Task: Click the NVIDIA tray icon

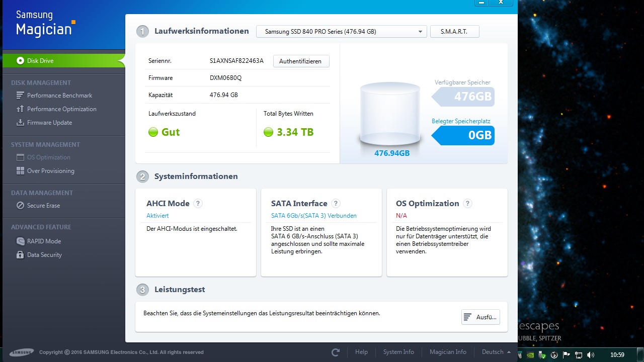Action: tap(530, 355)
